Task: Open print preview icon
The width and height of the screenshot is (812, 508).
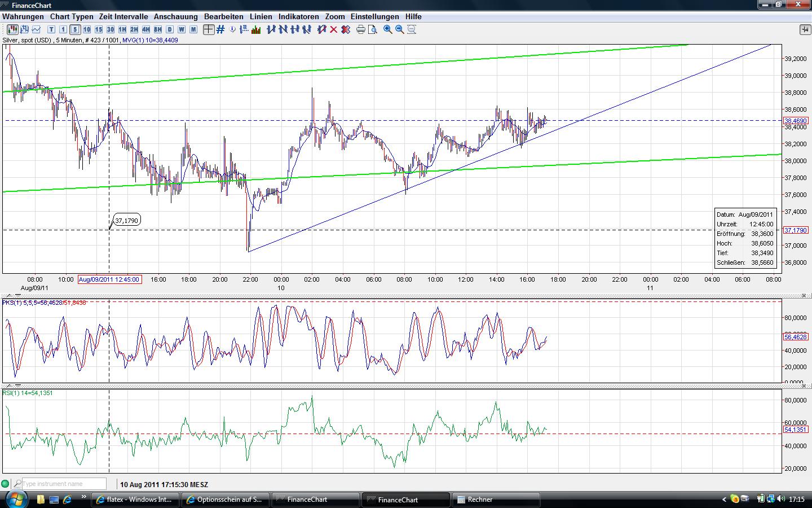Action: point(372,29)
